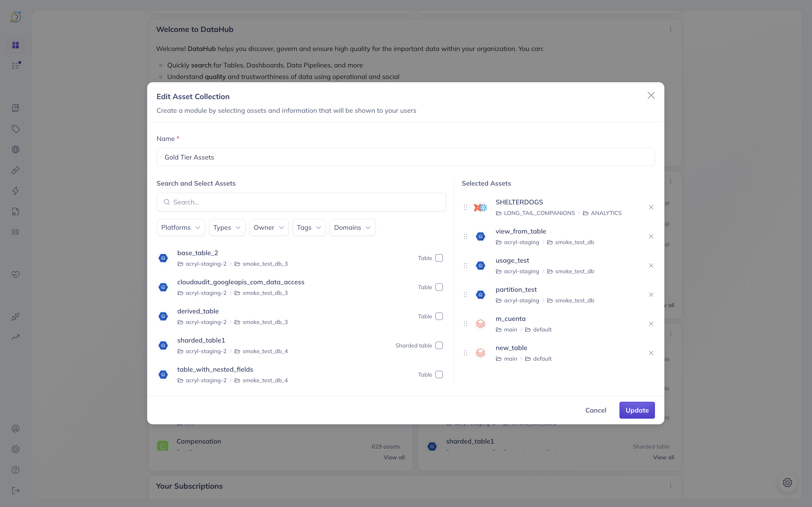Expand the Domains filter dropdown

(x=352, y=227)
